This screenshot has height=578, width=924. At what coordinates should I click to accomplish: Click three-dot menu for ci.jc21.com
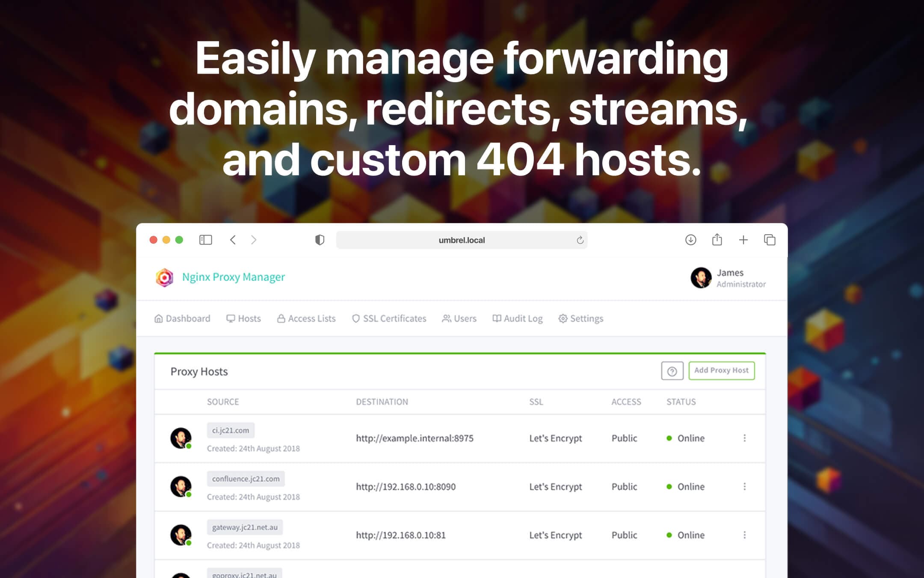[744, 438]
